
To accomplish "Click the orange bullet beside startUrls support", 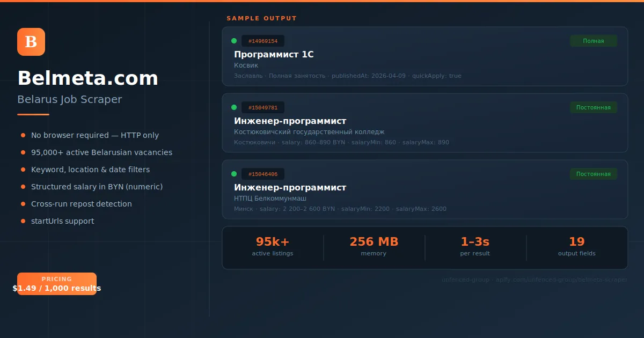I will pos(23,221).
